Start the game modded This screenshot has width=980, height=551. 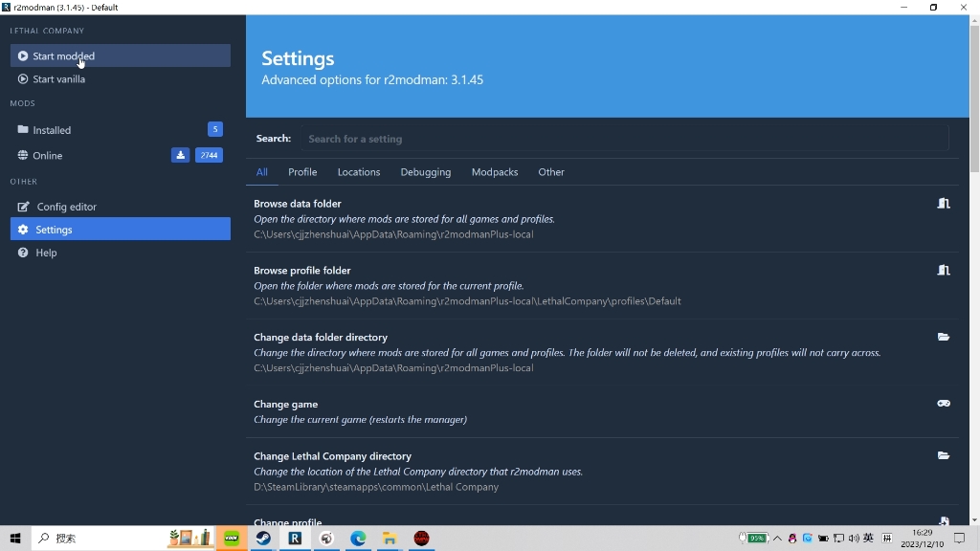pos(120,55)
